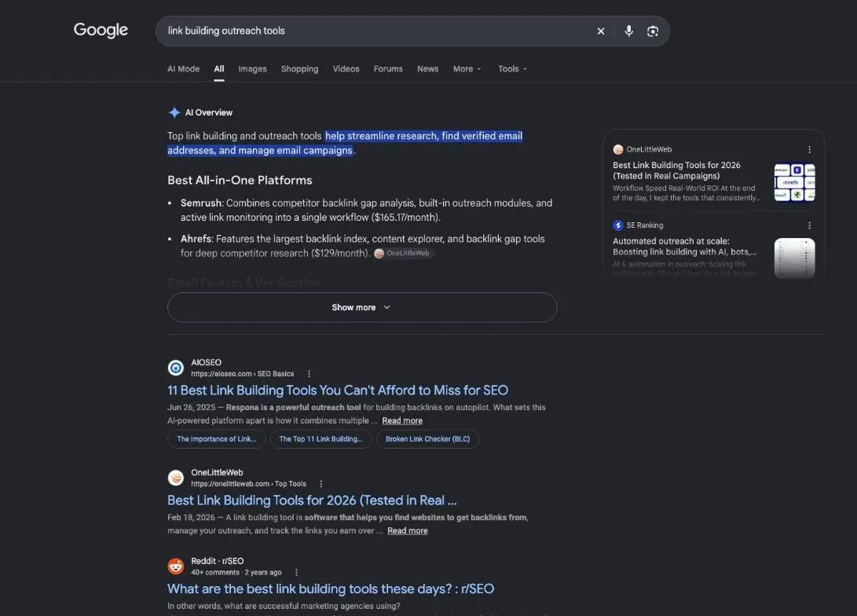This screenshot has height=616, width=857.
Task: Open three-dot menu for Reddit result
Action: tap(296, 572)
